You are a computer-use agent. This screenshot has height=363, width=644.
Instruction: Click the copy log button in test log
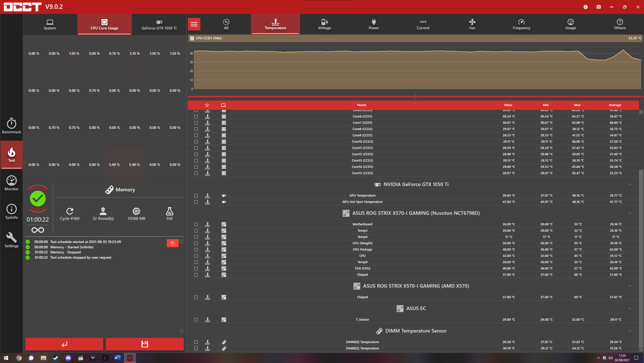(172, 243)
